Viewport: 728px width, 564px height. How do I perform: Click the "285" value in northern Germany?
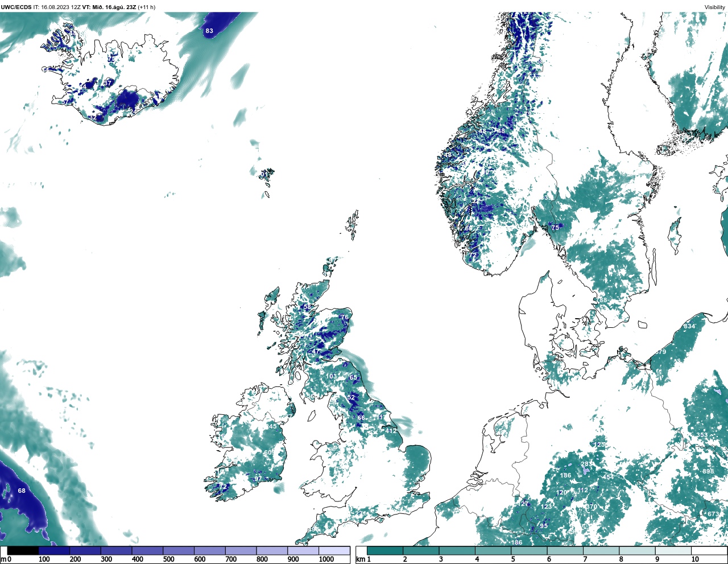(586, 464)
